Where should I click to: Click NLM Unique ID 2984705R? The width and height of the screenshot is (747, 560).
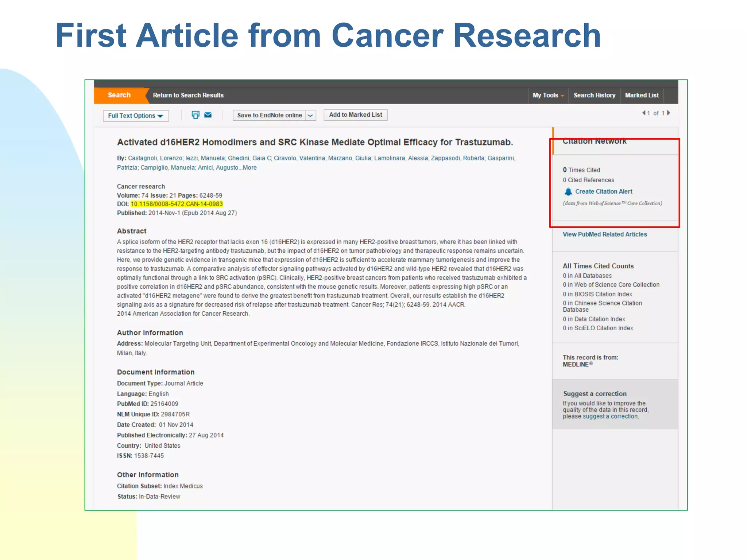pyautogui.click(x=153, y=414)
